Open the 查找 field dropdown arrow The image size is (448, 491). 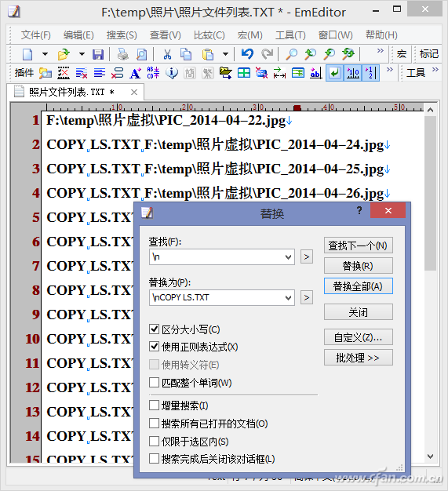289,256
